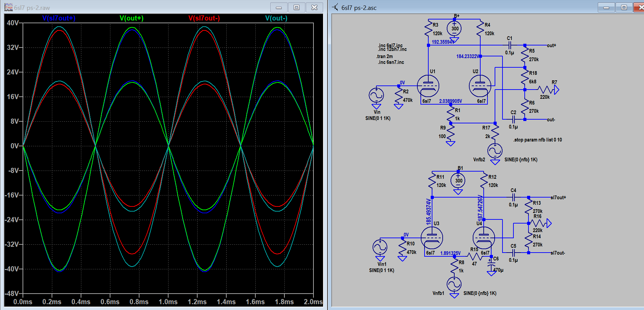Click the sl7out+ net label
644x310 pixels.
[x=558, y=198]
